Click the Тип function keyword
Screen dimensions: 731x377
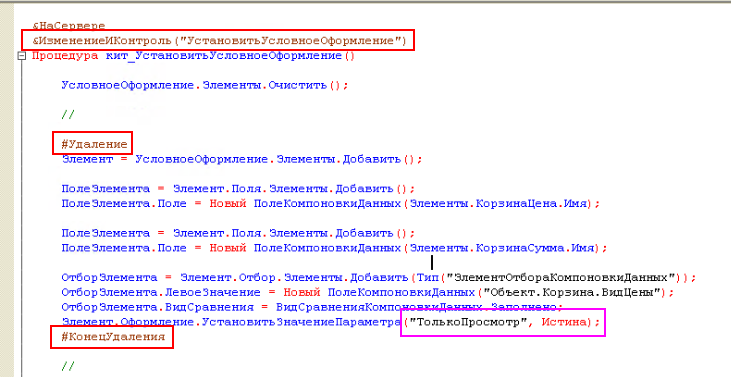428,278
